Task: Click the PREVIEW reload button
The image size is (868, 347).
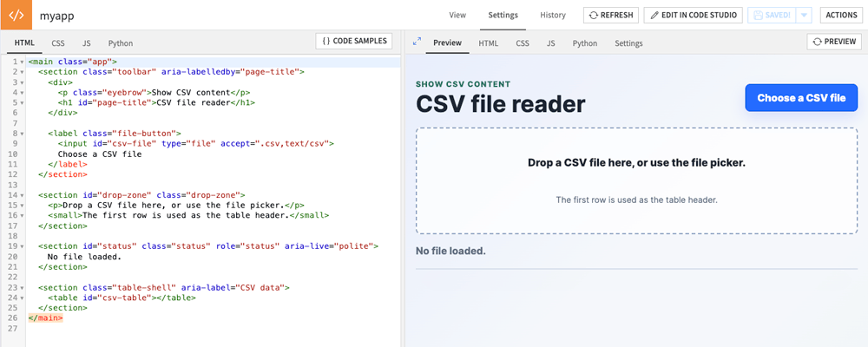Action: [834, 41]
